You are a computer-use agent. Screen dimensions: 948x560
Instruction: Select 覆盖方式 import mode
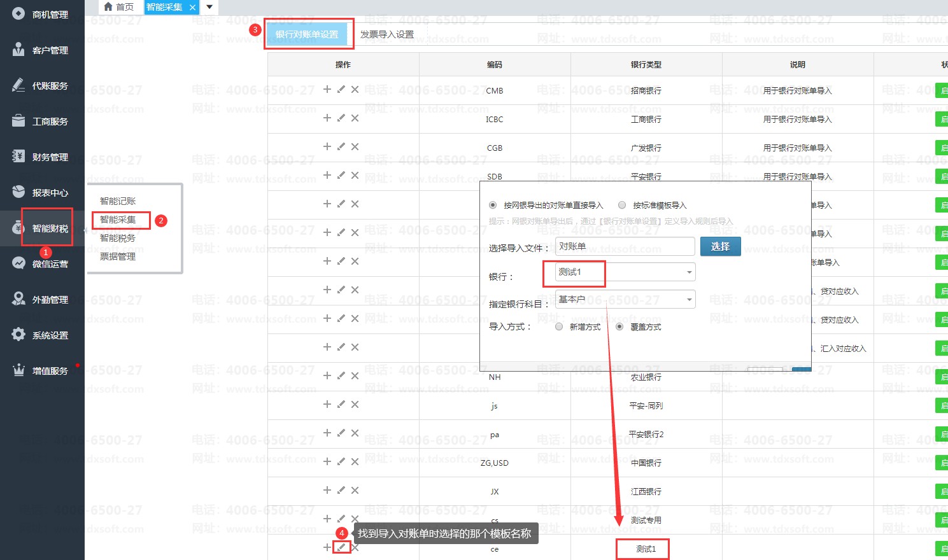pyautogui.click(x=619, y=327)
